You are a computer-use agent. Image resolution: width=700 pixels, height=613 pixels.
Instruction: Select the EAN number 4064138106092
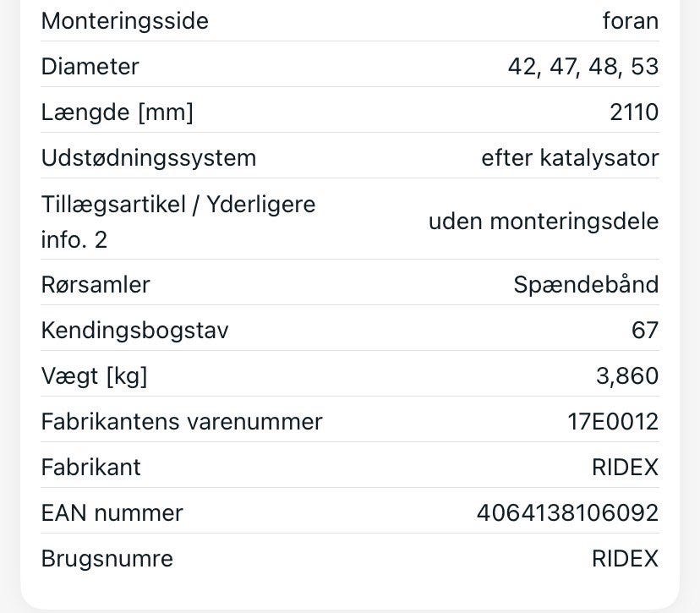pyautogui.click(x=567, y=512)
